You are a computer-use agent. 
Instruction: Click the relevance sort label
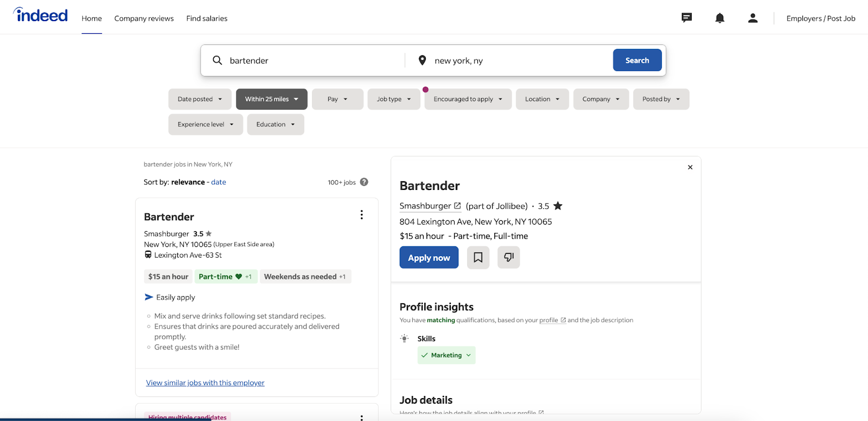(x=188, y=182)
